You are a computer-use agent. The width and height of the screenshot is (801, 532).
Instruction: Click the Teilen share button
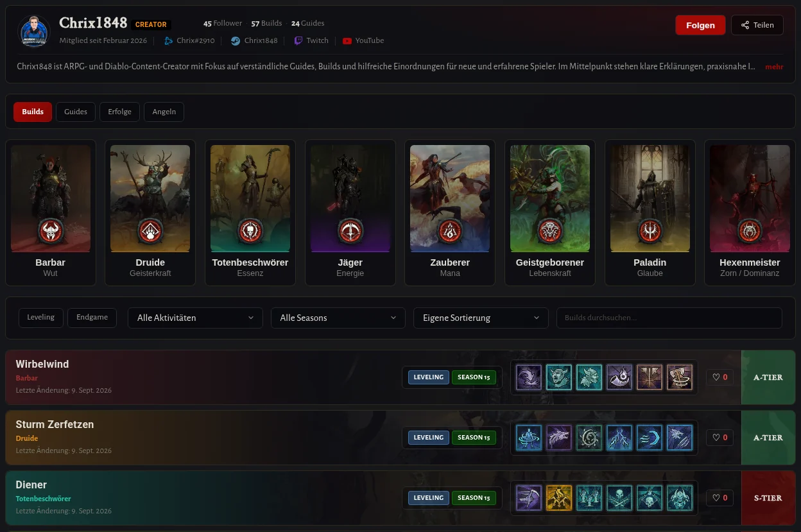click(757, 25)
